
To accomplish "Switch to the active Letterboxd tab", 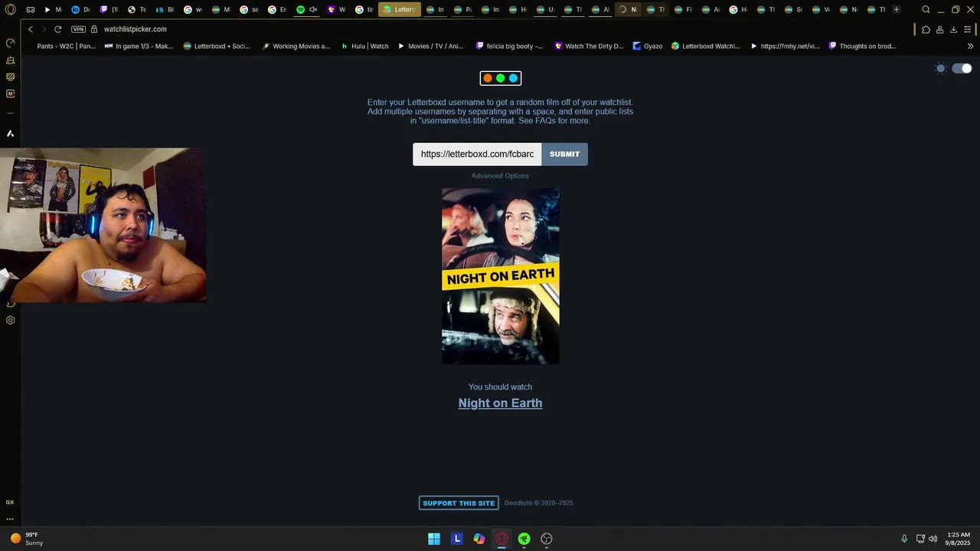I will tap(400, 10).
